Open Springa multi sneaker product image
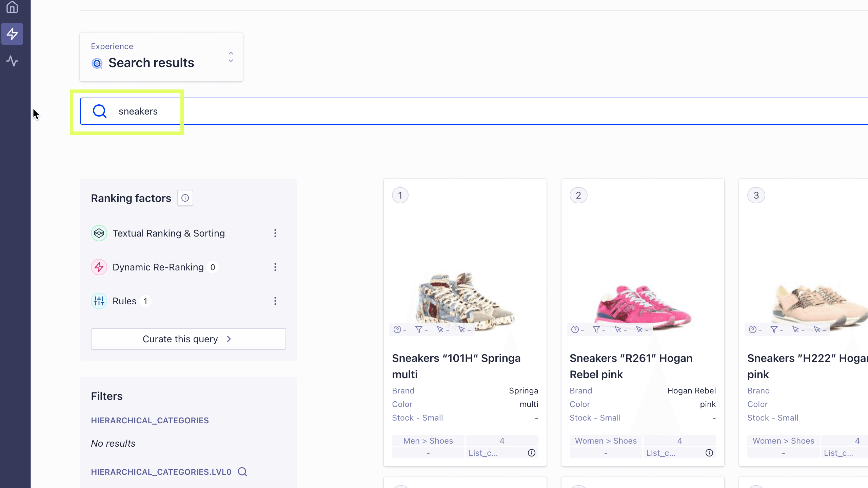 click(465, 301)
